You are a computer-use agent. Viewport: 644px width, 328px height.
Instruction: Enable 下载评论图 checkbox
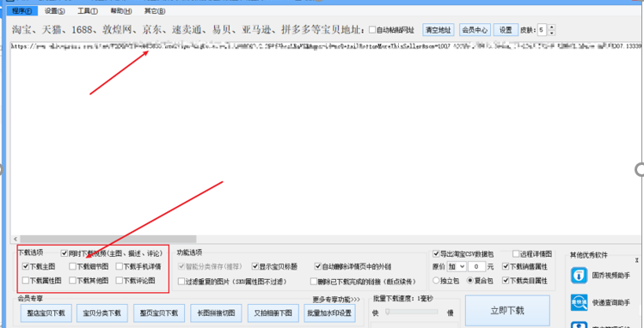120,281
